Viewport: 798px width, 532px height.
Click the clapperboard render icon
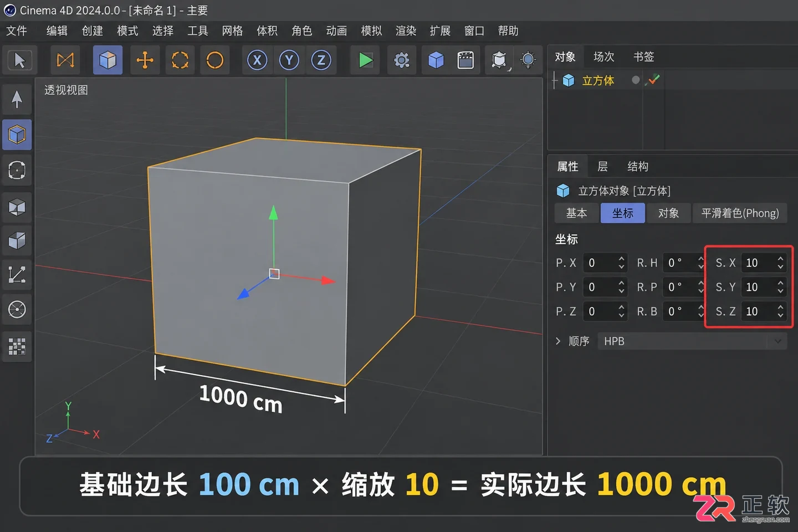465,60
